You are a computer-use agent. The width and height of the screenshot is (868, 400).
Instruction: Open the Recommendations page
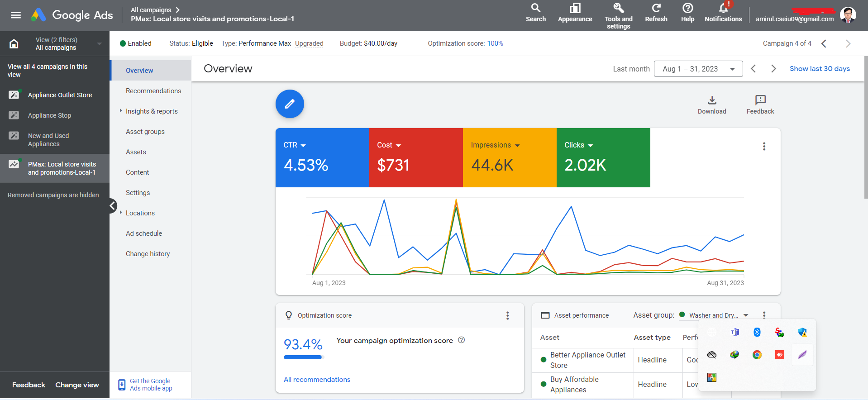[x=153, y=91]
